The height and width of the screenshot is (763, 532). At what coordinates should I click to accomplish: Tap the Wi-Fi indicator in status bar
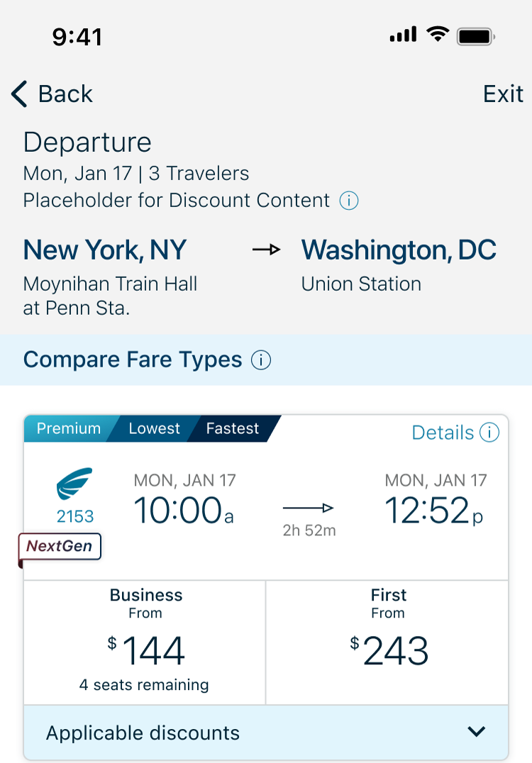tap(438, 34)
